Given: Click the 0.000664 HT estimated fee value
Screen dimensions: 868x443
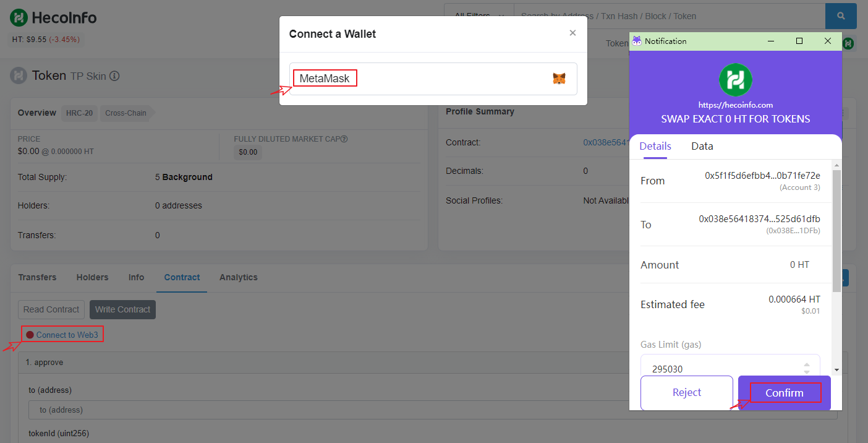Looking at the screenshot, I should [x=794, y=299].
